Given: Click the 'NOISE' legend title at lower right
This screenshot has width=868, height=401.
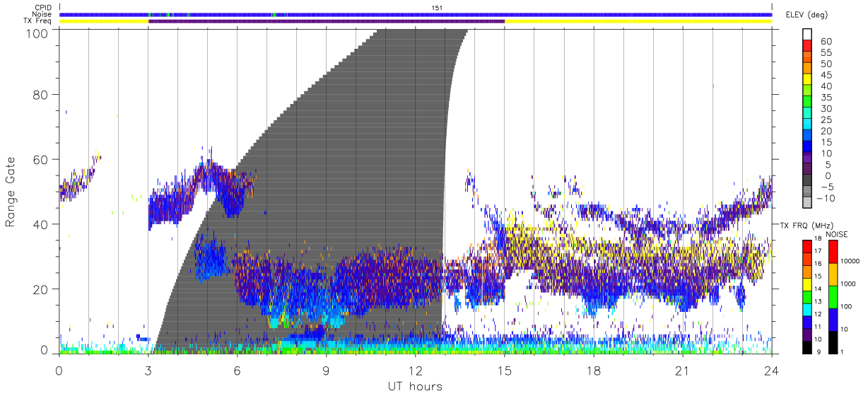Looking at the screenshot, I should coord(838,234).
